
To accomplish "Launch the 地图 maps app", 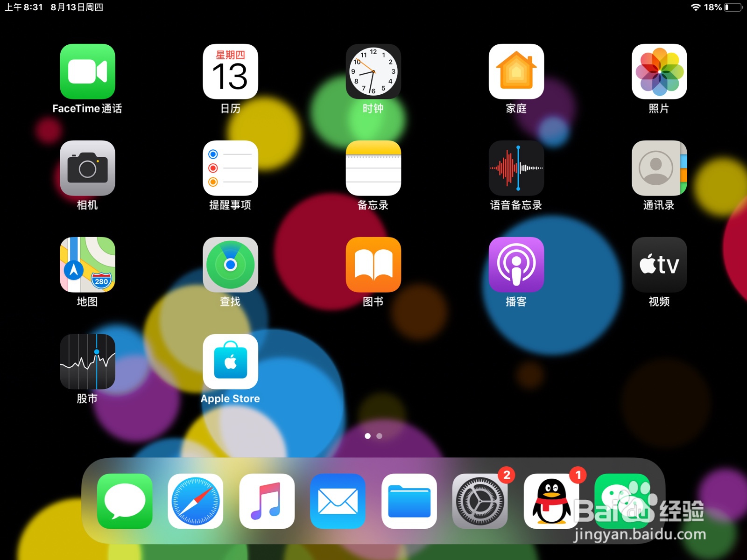I will (88, 265).
